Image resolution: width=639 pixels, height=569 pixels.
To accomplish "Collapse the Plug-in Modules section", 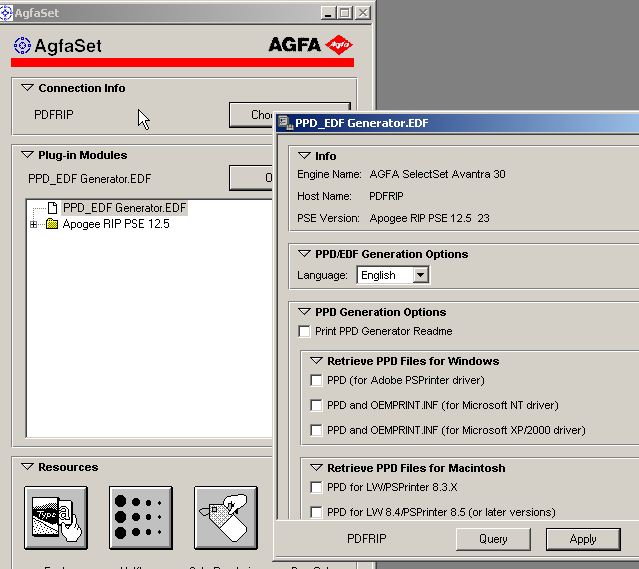I will point(27,155).
